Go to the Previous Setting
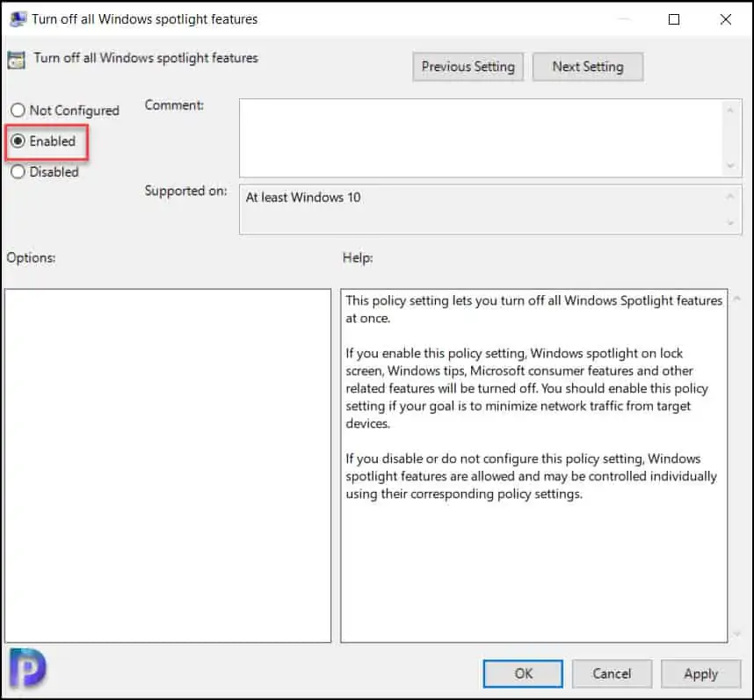Image resolution: width=754 pixels, height=700 pixels. [468, 66]
